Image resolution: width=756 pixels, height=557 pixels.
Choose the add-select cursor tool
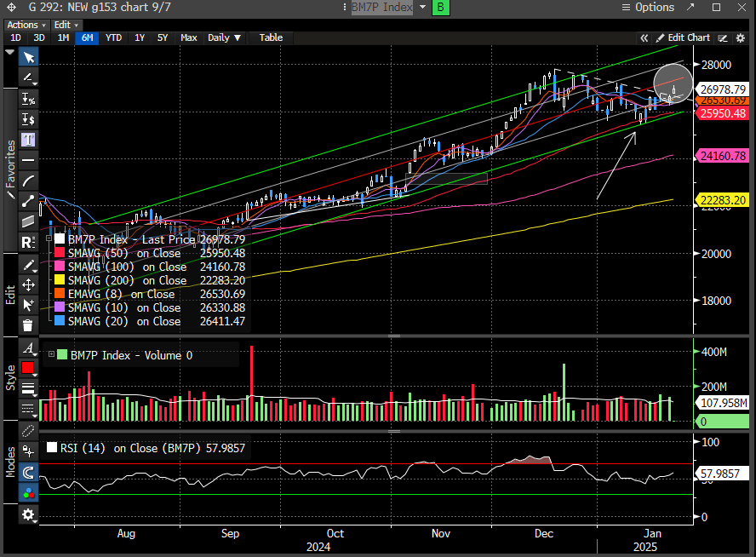tap(28, 305)
